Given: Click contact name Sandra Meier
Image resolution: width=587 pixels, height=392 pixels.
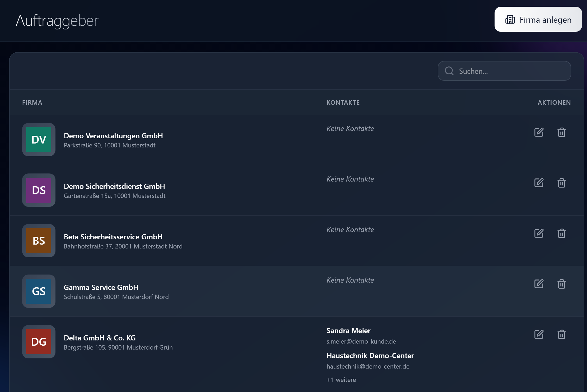Looking at the screenshot, I should click(348, 331).
